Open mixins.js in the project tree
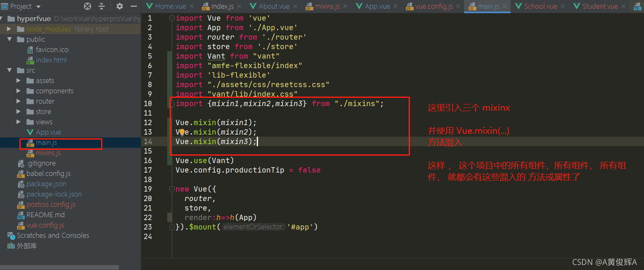644x270 pixels. click(x=48, y=153)
